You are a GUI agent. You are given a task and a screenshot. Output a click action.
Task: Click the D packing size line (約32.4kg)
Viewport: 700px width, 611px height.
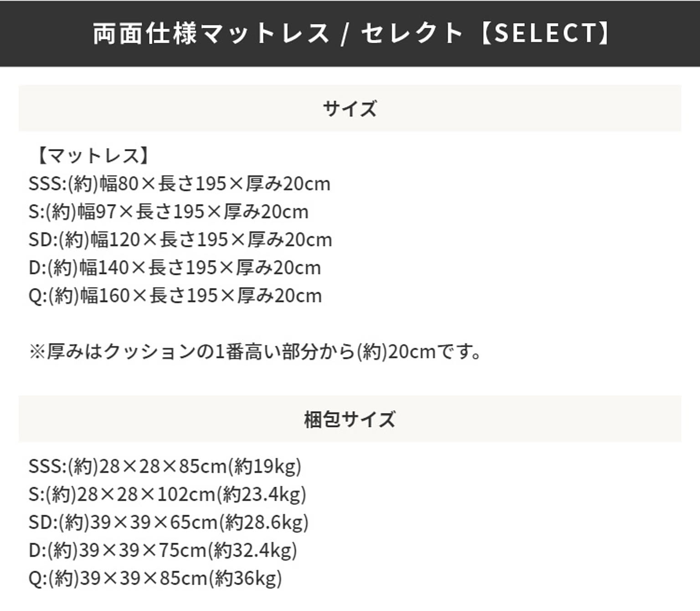163,551
